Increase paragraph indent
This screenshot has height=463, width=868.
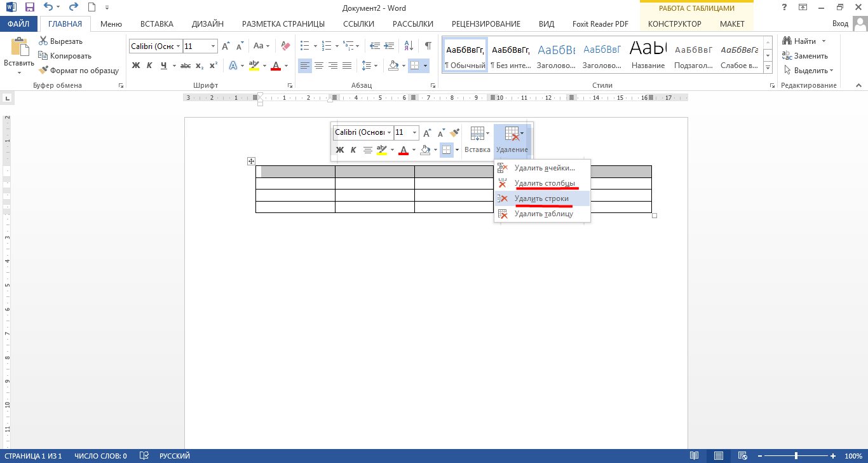tap(390, 46)
